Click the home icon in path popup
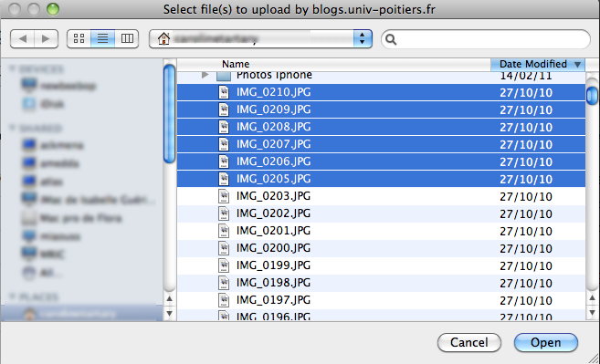Screen dimensions: 600x364 point(163,38)
